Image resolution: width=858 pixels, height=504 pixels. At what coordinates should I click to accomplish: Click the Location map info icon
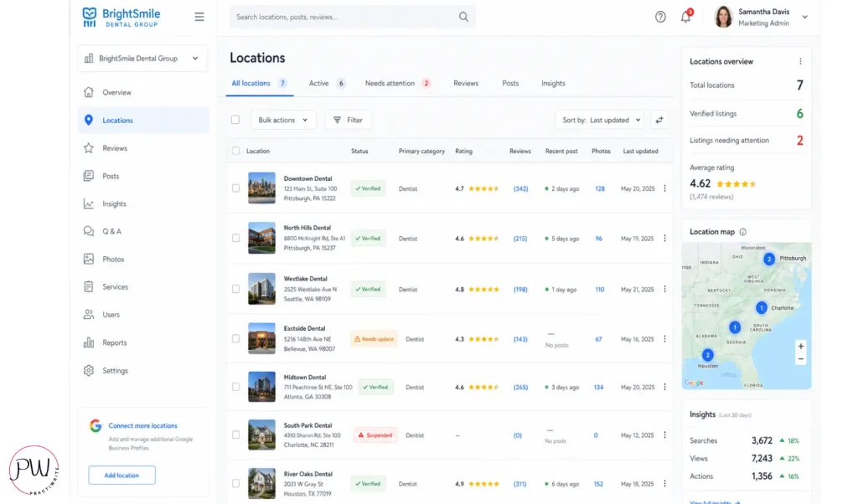(x=743, y=232)
